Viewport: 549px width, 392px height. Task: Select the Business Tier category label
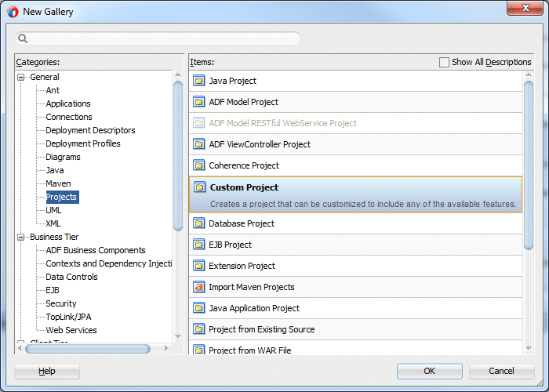coord(54,237)
